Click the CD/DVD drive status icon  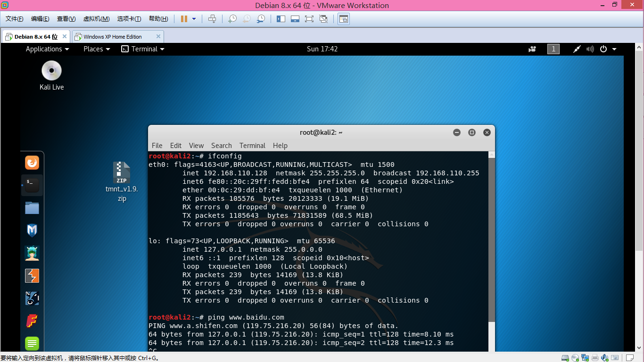[x=575, y=358]
